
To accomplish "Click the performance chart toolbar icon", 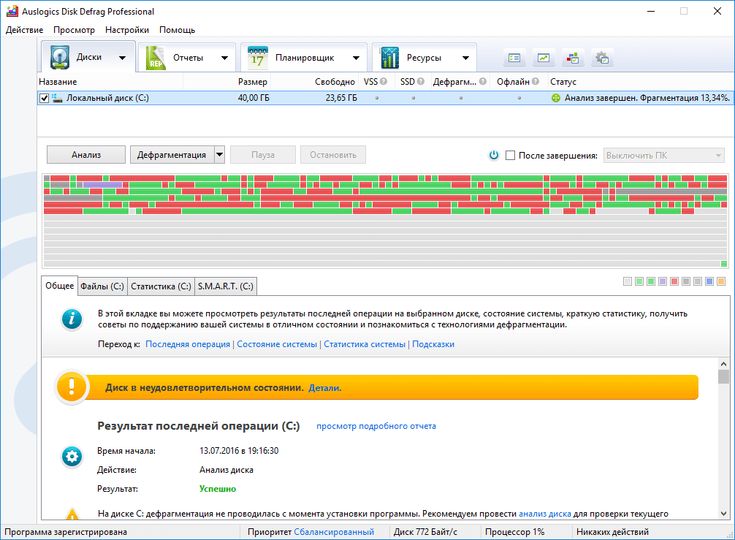I will click(x=543, y=58).
